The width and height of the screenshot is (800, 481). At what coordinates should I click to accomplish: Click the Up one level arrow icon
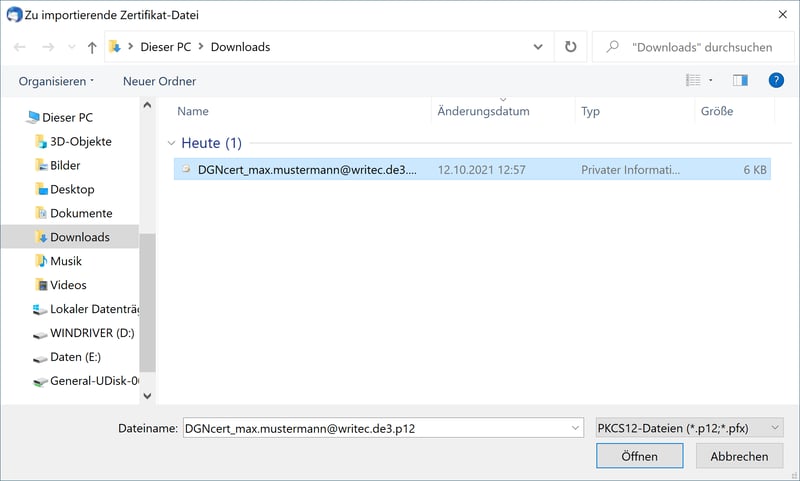point(92,47)
